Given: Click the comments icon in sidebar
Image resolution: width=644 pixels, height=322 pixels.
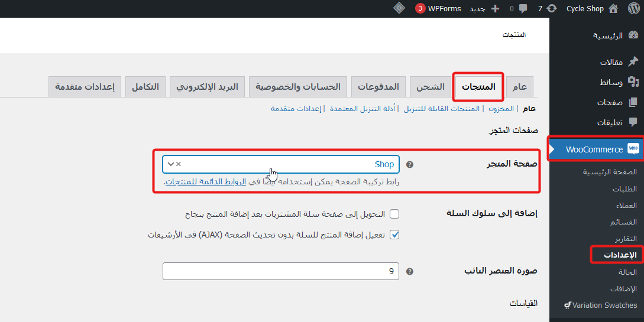Looking at the screenshot, I should click(x=633, y=122).
